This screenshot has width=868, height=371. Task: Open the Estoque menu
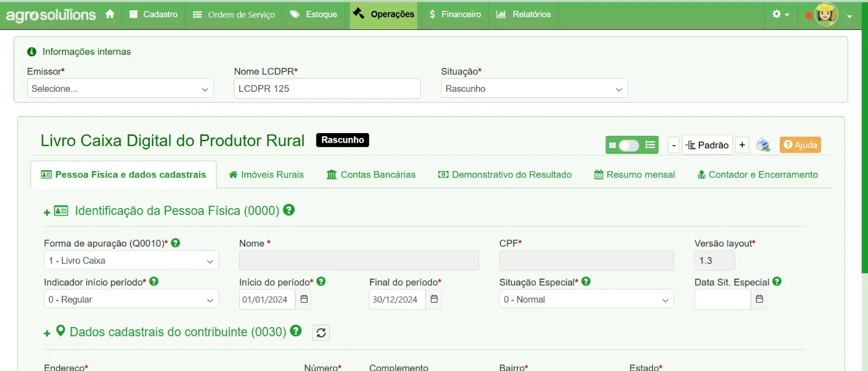(x=314, y=15)
